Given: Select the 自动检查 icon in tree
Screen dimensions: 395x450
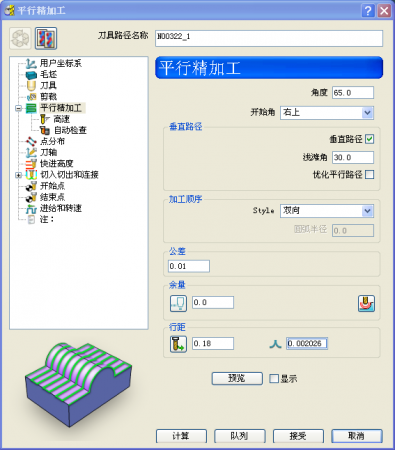Looking at the screenshot, I should [44, 130].
